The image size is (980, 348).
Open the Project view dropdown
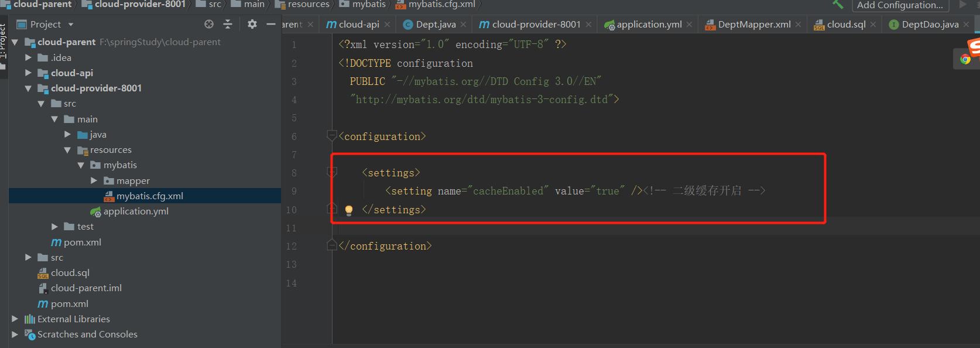[x=71, y=25]
